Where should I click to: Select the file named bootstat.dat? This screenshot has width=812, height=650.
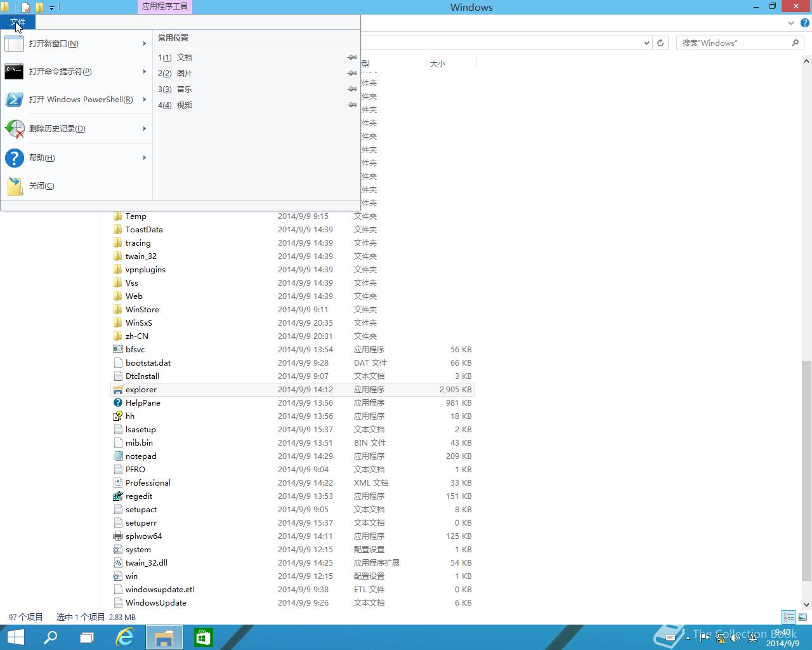click(148, 363)
